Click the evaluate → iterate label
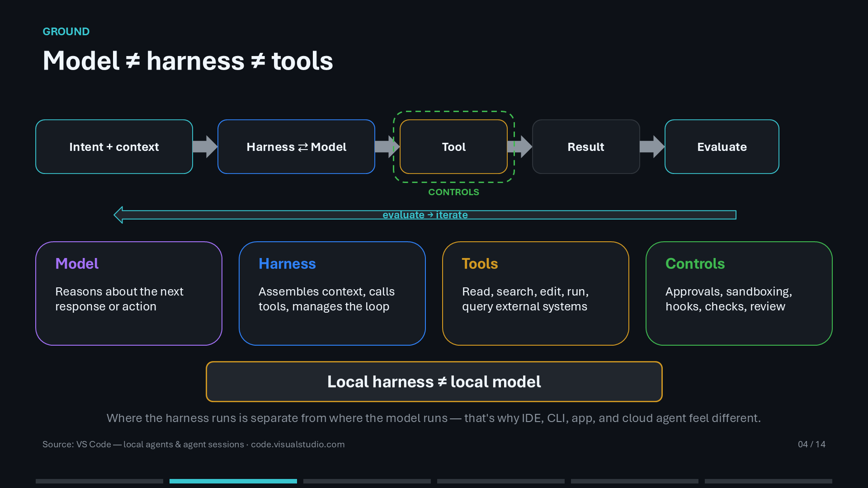Viewport: 868px width, 488px height. pyautogui.click(x=425, y=215)
